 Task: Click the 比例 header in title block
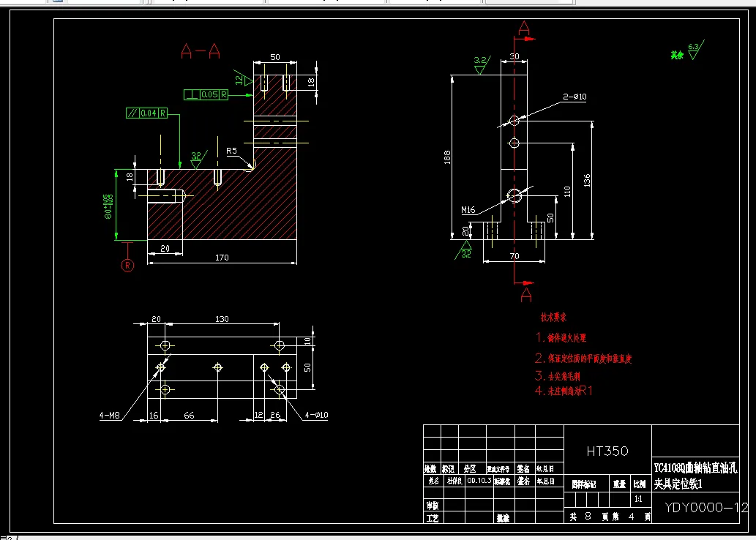click(640, 484)
